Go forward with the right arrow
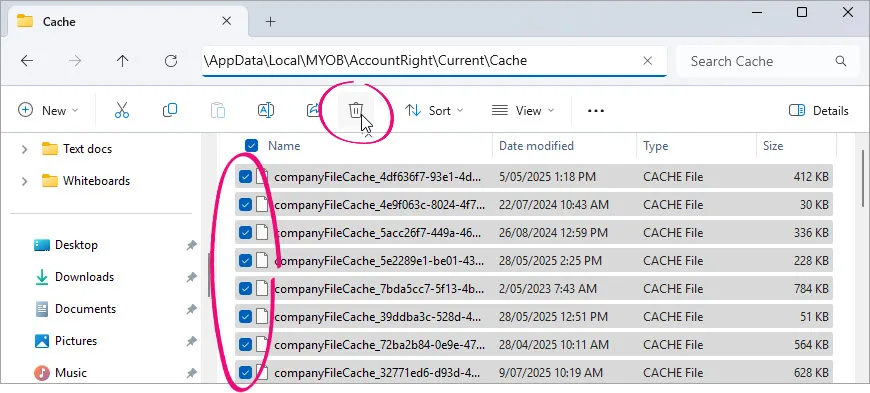The height and width of the screenshot is (393, 870). [x=74, y=61]
